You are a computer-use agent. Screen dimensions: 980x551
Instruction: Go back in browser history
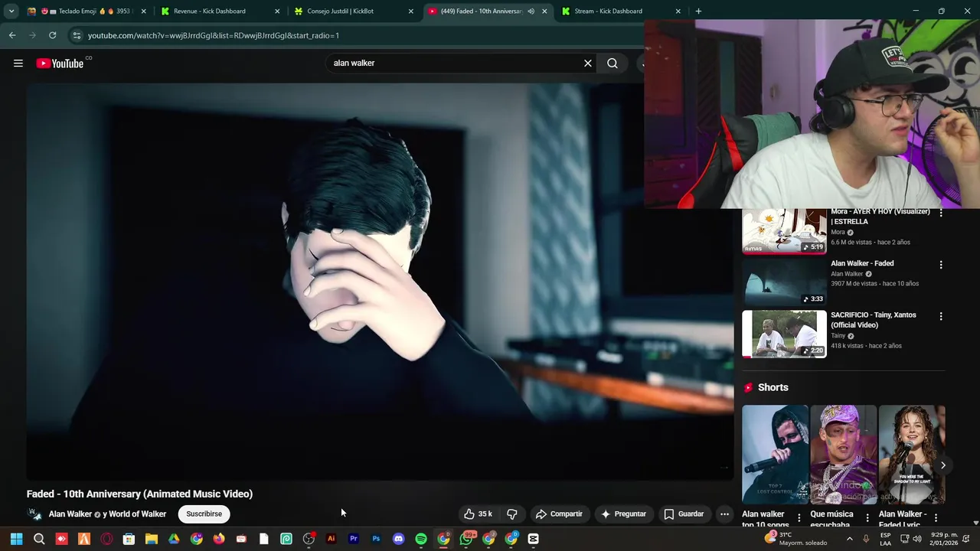(x=12, y=35)
